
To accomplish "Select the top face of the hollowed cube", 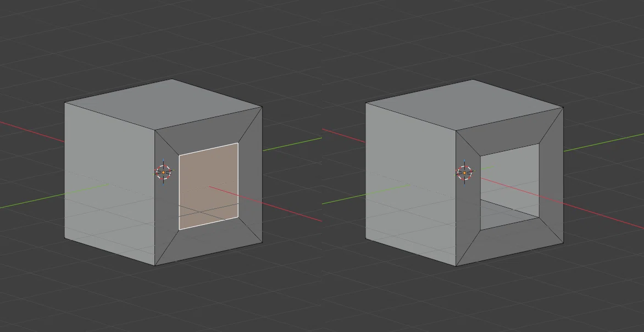I will pyautogui.click(x=464, y=105).
